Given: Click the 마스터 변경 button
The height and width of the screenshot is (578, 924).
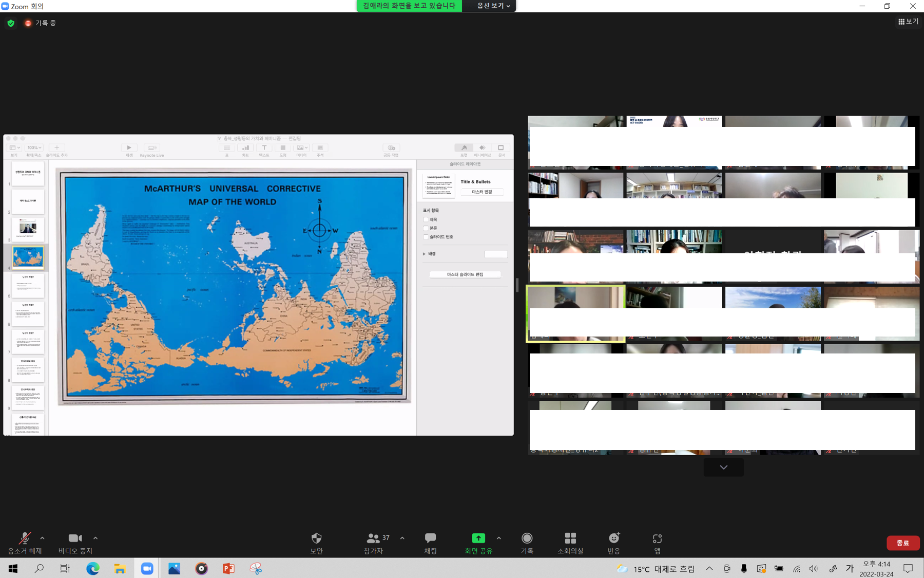Looking at the screenshot, I should tap(482, 192).
